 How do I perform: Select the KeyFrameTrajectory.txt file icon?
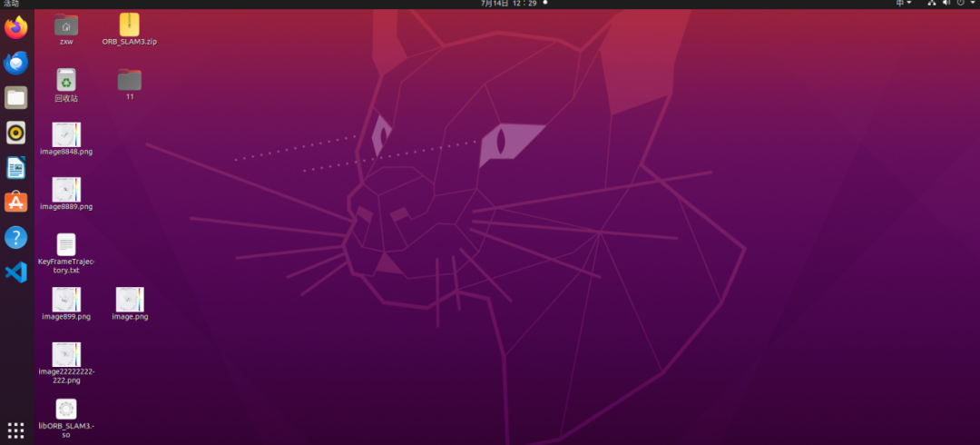66,244
